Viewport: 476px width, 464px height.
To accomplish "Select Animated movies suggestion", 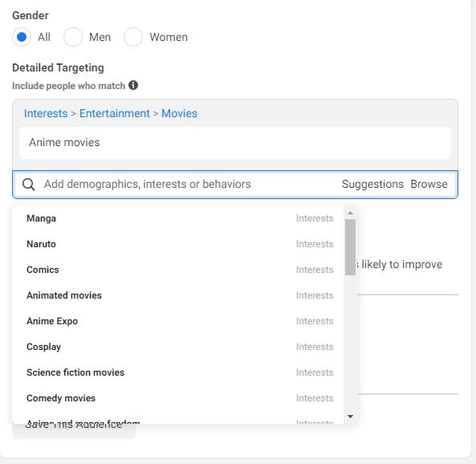I will pyautogui.click(x=178, y=295).
